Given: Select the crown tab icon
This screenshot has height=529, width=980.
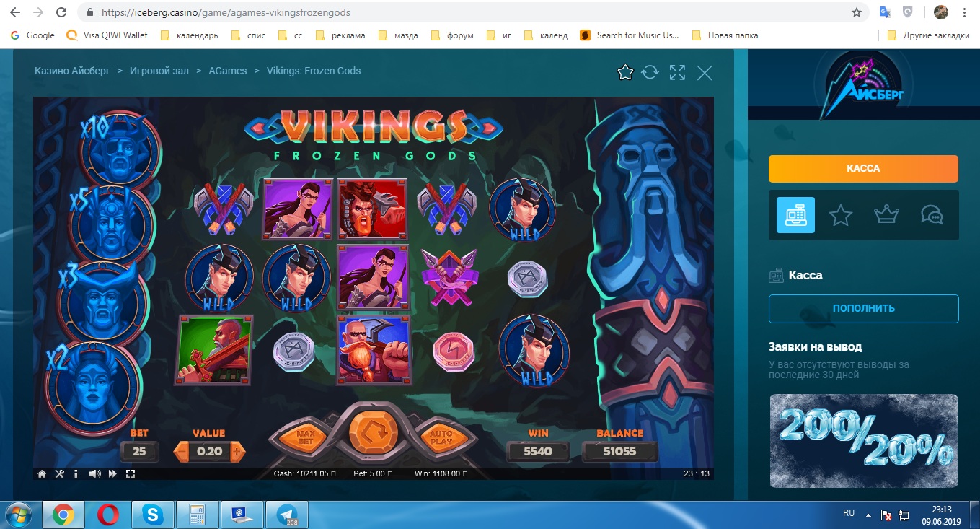Looking at the screenshot, I should point(886,215).
